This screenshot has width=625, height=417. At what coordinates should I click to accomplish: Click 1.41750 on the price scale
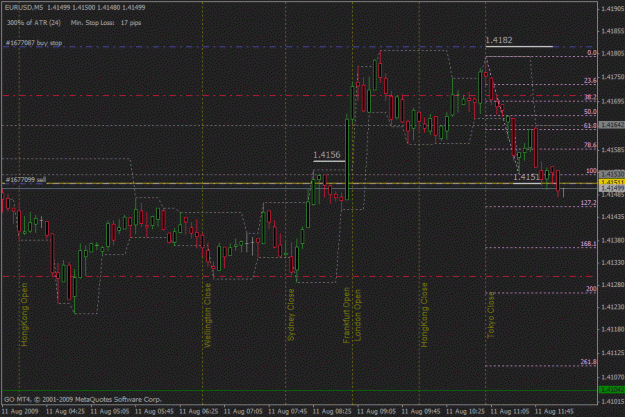613,77
